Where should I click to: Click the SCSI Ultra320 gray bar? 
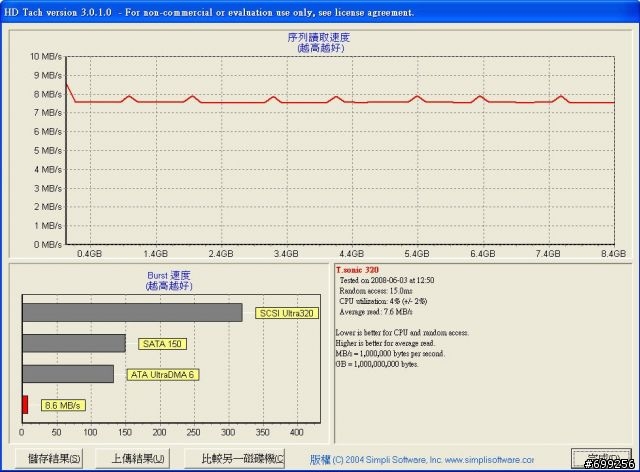tap(132, 312)
